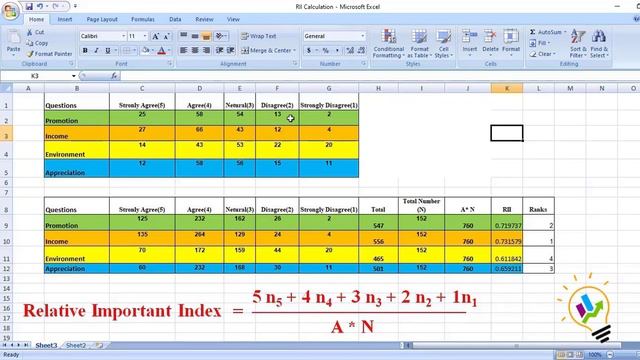This screenshot has height=360, width=640.
Task: Center text horizontally
Action: 195,50
